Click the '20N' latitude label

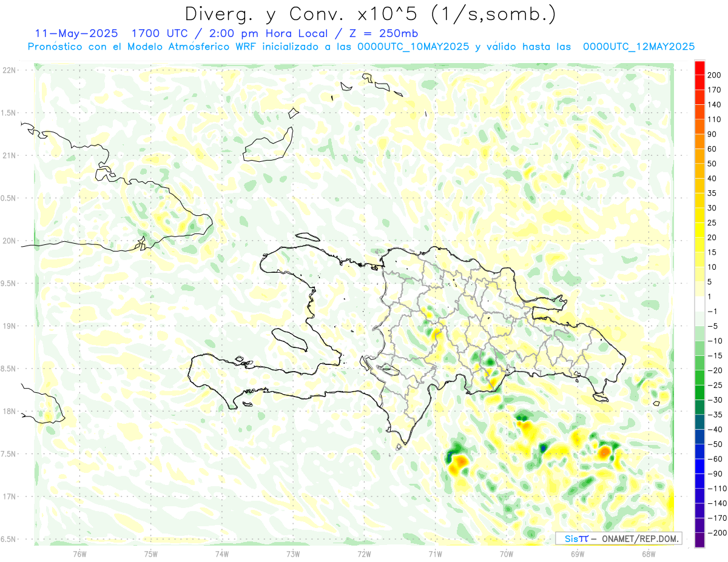9,241
